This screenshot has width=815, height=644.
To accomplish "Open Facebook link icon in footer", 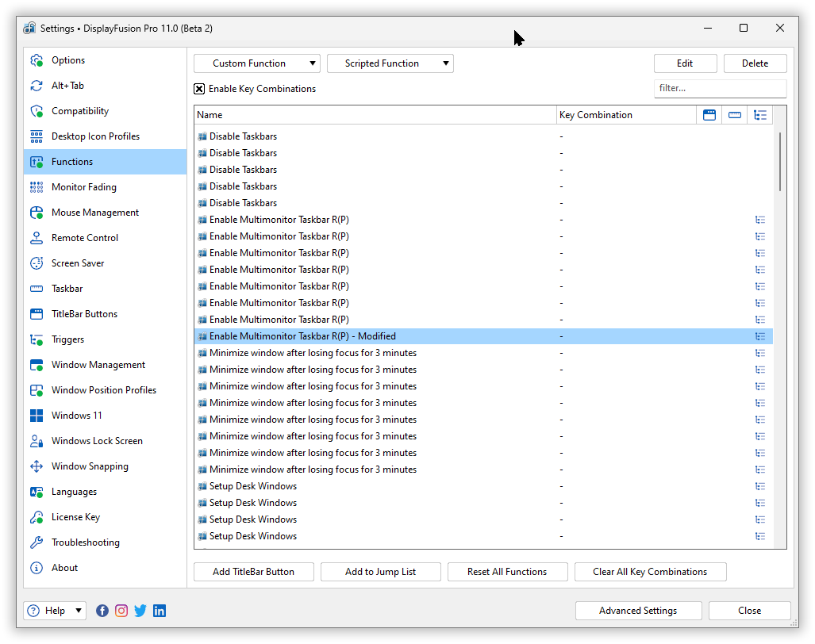I will pos(102,611).
